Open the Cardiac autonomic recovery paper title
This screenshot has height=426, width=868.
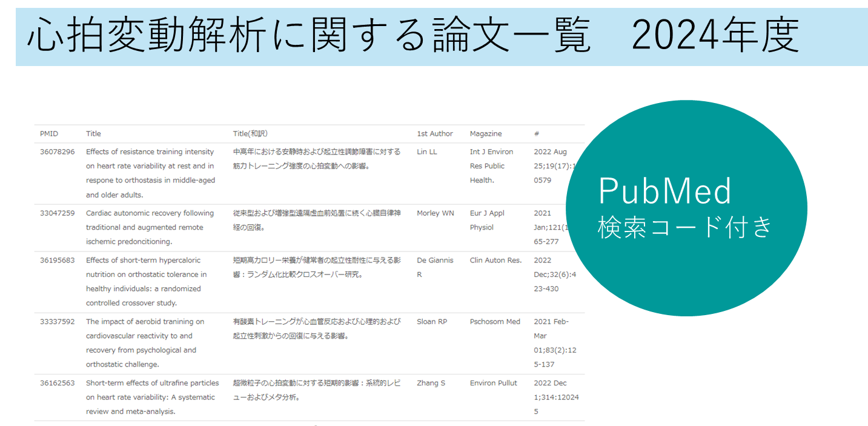150,227
